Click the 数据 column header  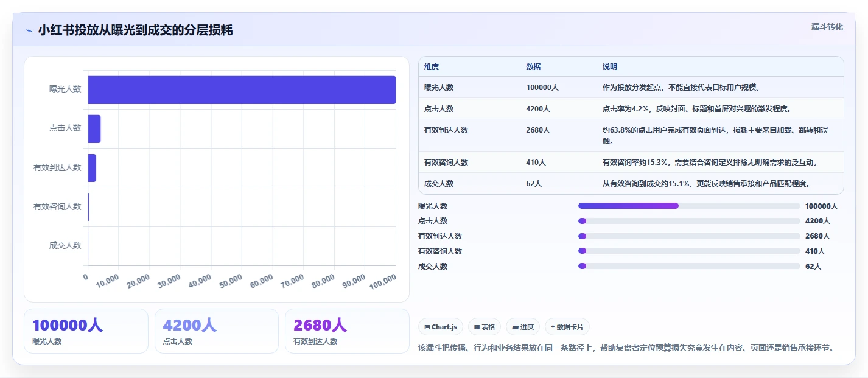(x=533, y=66)
